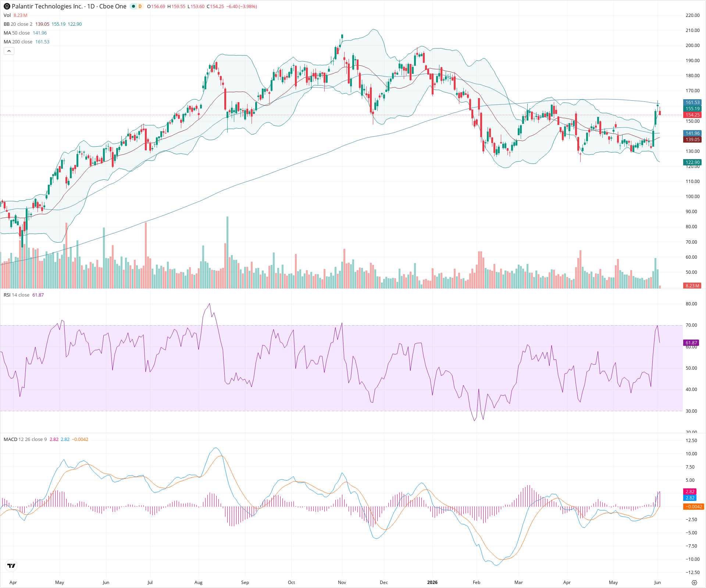The height and width of the screenshot is (588, 706).
Task: Open chart settings gear icon
Action: click(694, 582)
